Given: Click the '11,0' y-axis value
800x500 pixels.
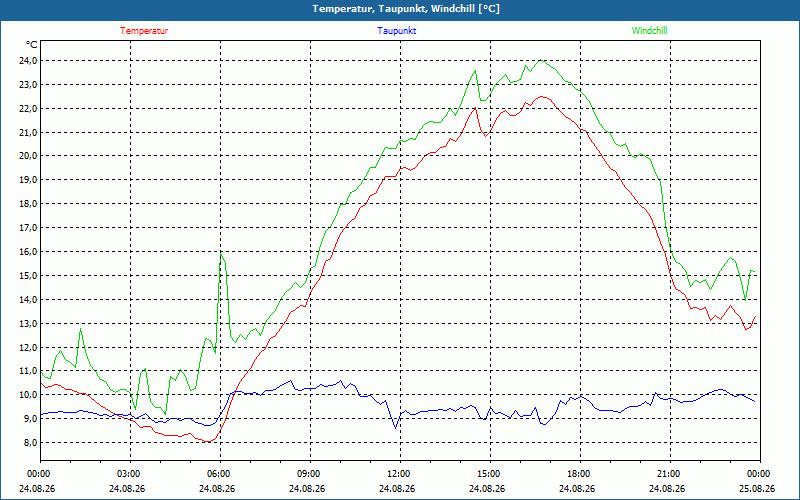Looking at the screenshot, I should click(29, 371).
